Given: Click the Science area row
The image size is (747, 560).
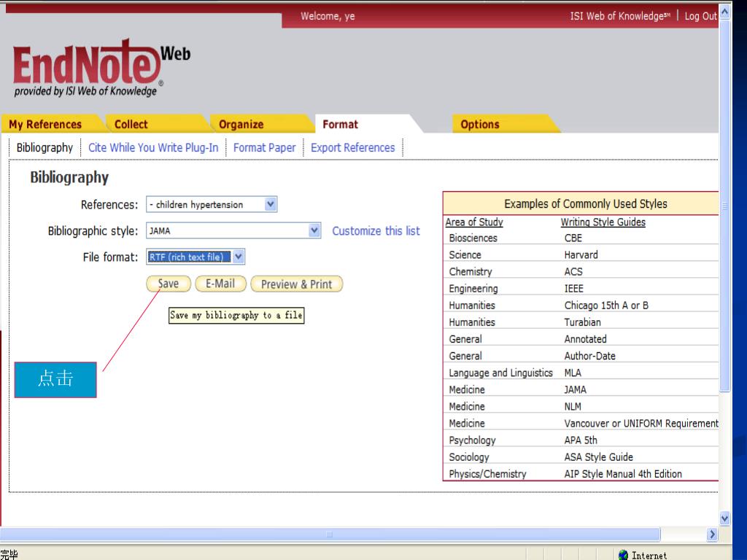Looking at the screenshot, I should [465, 254].
